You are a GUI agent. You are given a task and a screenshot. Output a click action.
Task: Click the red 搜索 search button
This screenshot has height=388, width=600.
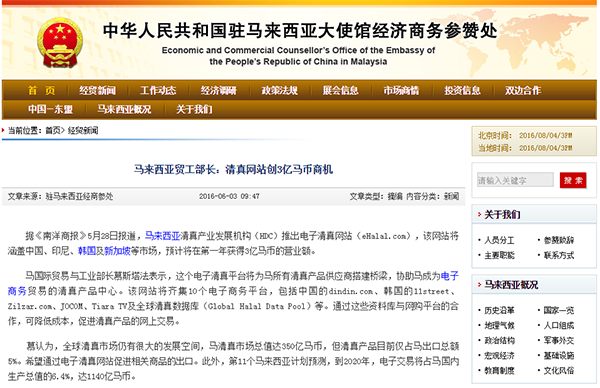573,180
